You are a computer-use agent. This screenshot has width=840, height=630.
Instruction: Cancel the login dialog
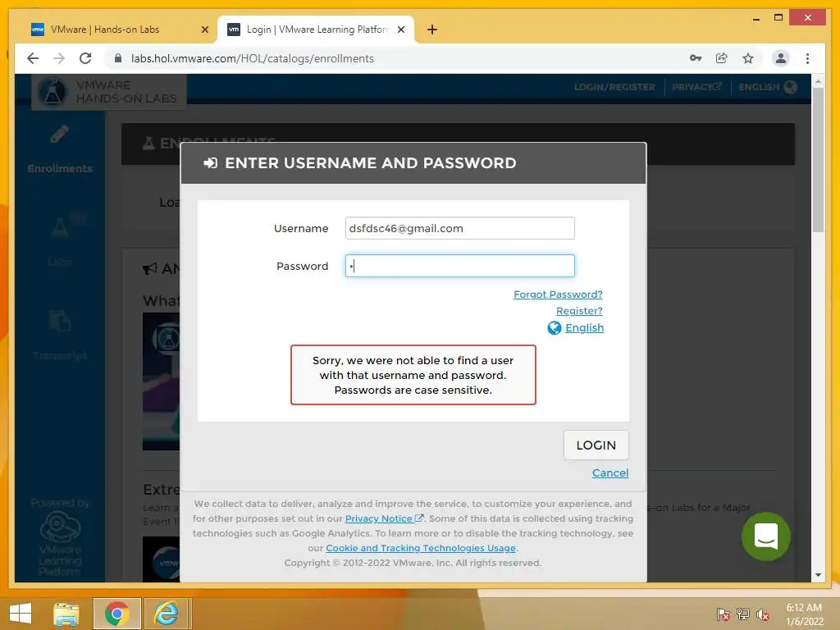coord(610,472)
